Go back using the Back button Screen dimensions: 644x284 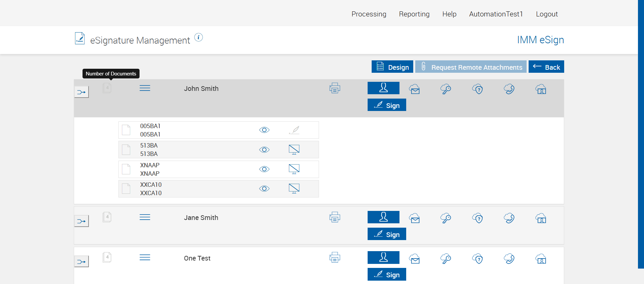pos(546,67)
